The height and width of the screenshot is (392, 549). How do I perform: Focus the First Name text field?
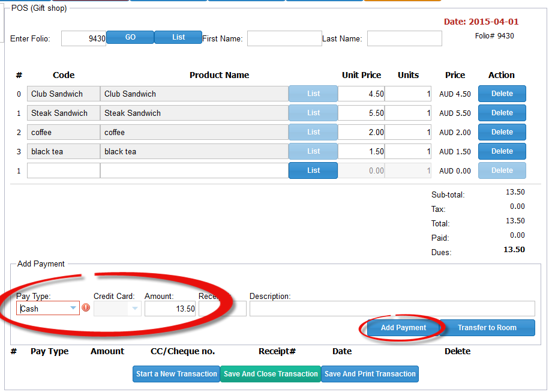tap(284, 38)
